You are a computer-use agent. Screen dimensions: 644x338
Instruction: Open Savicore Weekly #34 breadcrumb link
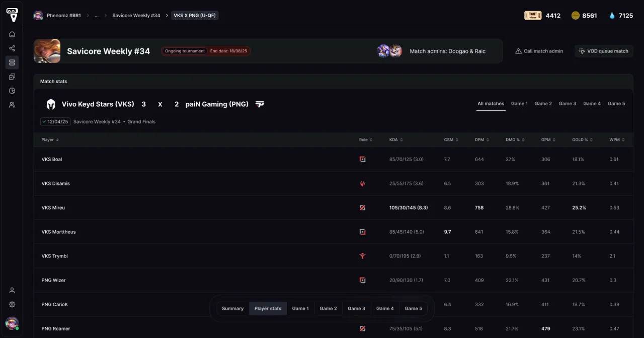(136, 16)
